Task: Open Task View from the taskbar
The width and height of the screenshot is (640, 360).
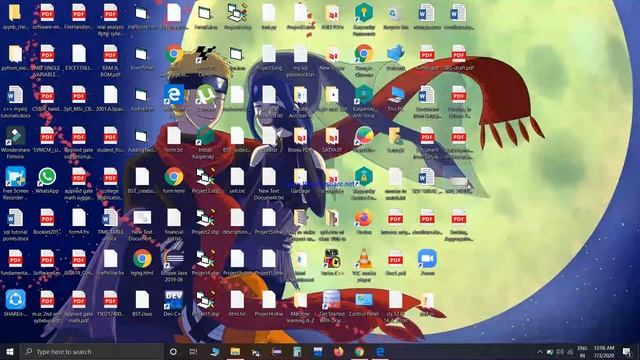Action: (x=193, y=351)
